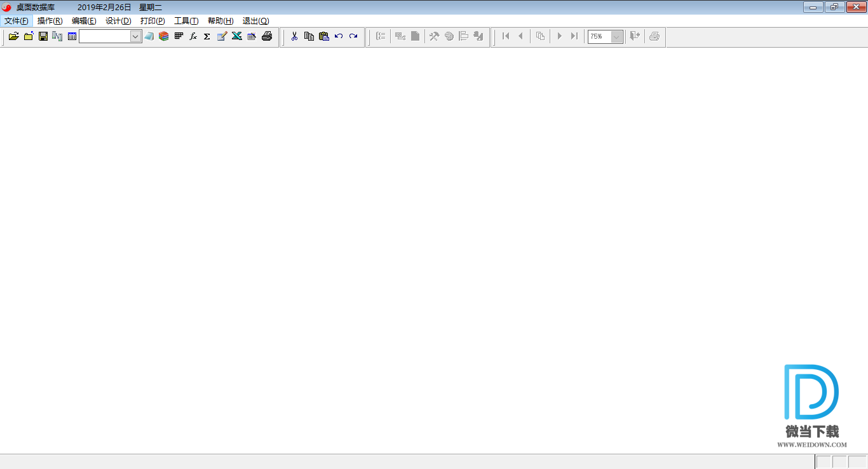Click the grayed icon right of the align icon
Viewport: 868px width, 469px height.
click(x=478, y=36)
